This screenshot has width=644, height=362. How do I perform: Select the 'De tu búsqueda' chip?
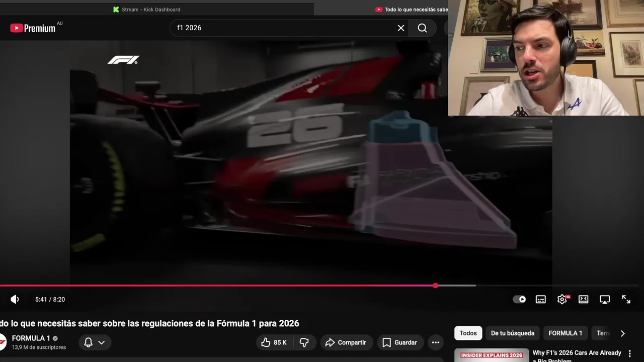pos(513,333)
